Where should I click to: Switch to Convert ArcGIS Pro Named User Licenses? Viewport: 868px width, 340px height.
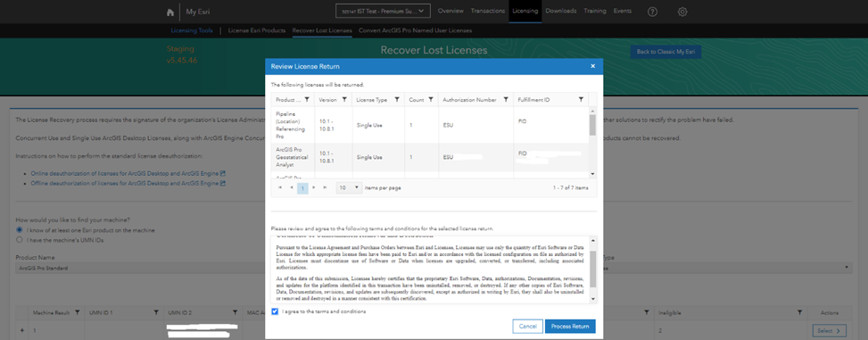(x=415, y=31)
